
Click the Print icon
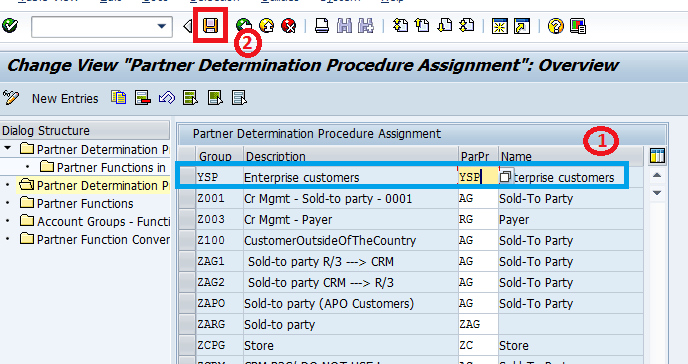tap(322, 26)
